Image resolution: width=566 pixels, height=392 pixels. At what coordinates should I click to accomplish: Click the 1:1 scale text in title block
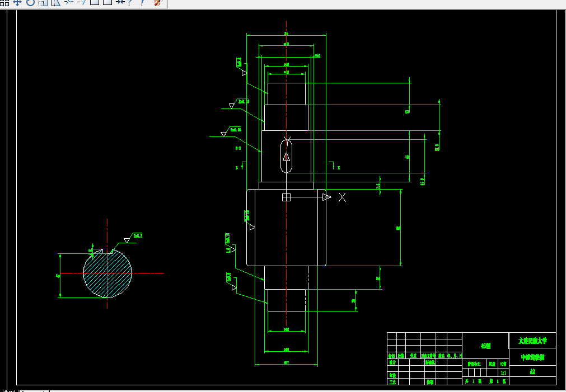[x=503, y=372]
